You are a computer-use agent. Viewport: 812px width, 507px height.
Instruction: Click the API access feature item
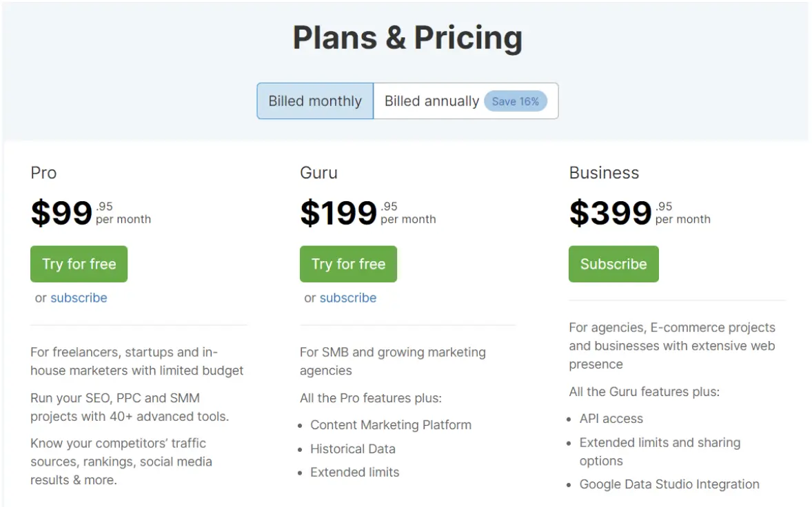[611, 418]
